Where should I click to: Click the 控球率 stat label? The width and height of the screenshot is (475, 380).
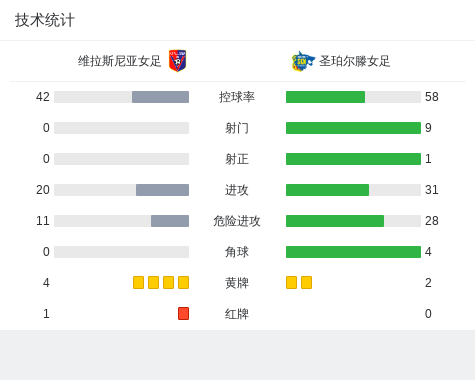237,97
